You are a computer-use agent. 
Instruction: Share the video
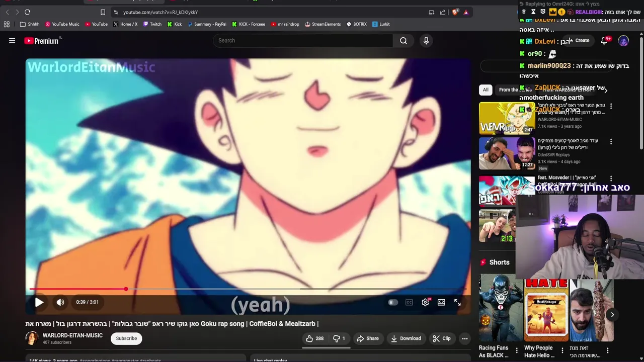368,338
